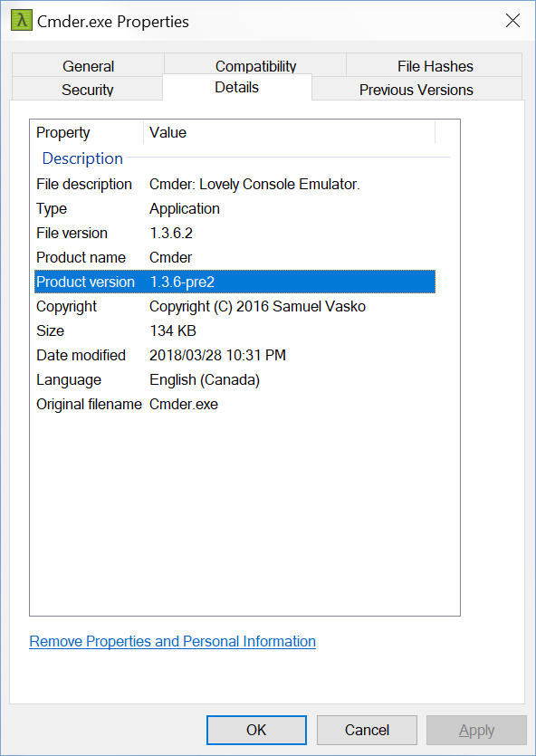The height and width of the screenshot is (756, 536).
Task: Click the Property column header
Action: point(87,132)
